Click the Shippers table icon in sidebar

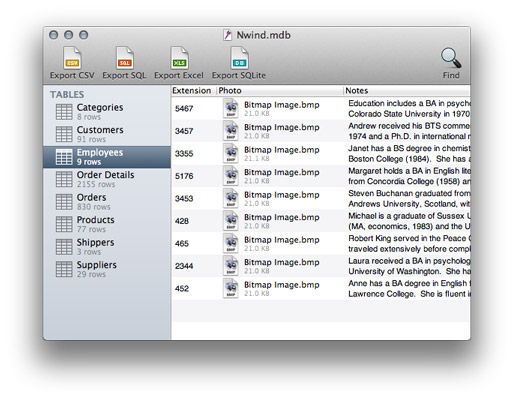[x=64, y=247]
